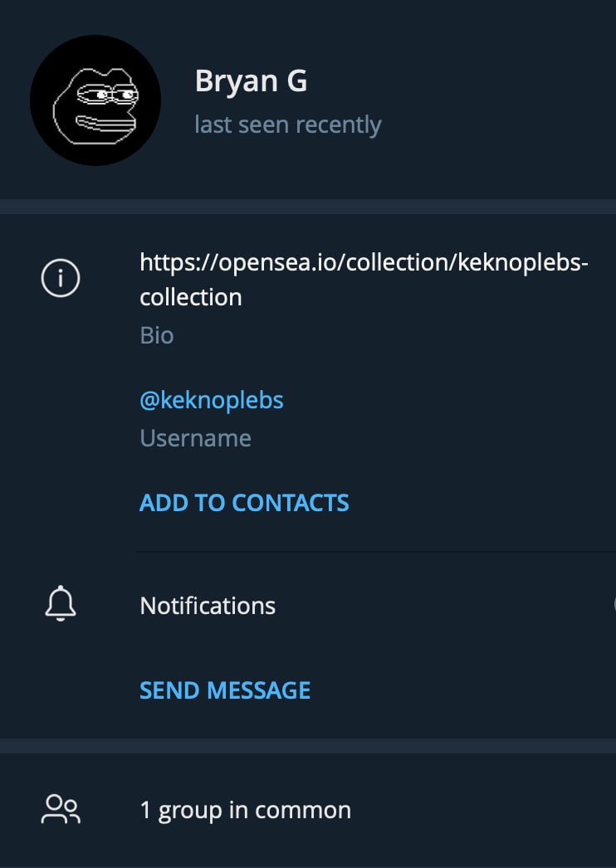Click SEND MESSAGE
Screen dimensions: 616x868
point(225,690)
